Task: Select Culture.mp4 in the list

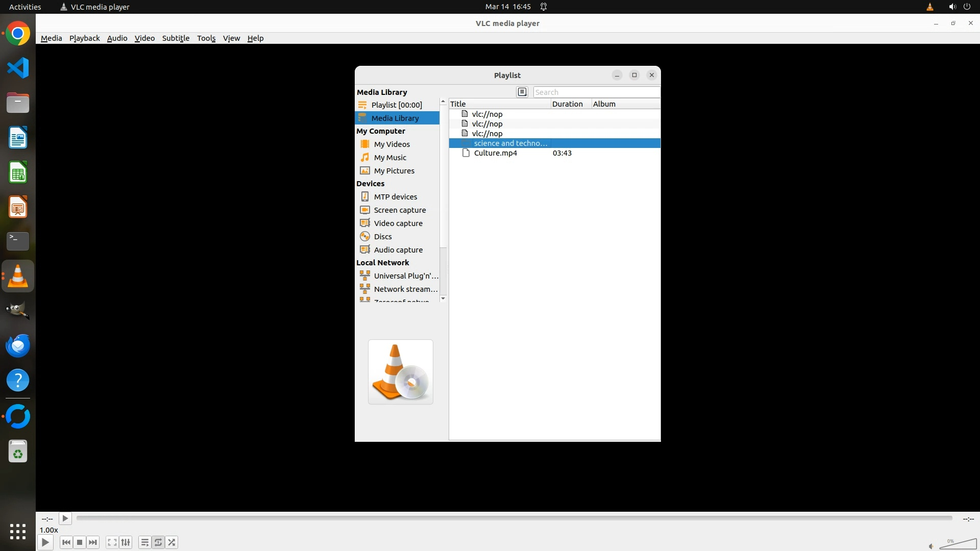Action: pos(495,153)
